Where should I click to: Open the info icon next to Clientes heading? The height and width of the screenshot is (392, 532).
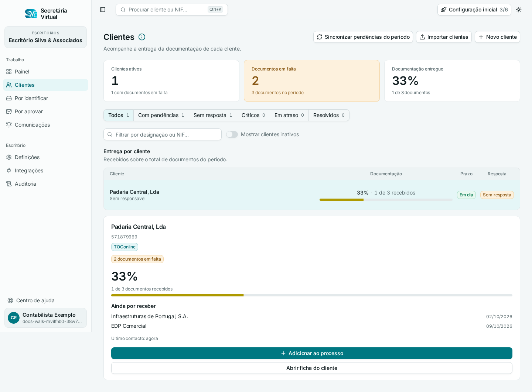[142, 37]
